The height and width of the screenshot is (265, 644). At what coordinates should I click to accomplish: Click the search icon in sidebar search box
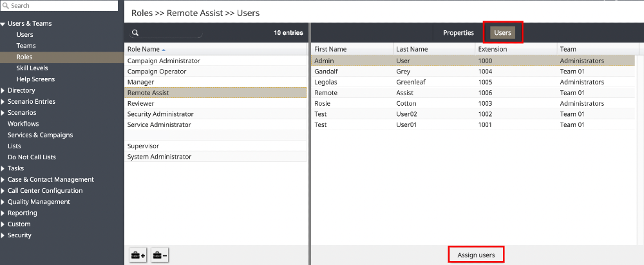(x=6, y=6)
